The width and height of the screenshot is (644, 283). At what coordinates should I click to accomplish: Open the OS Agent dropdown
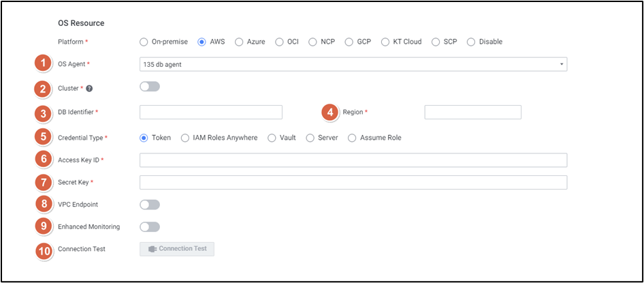pyautogui.click(x=353, y=64)
